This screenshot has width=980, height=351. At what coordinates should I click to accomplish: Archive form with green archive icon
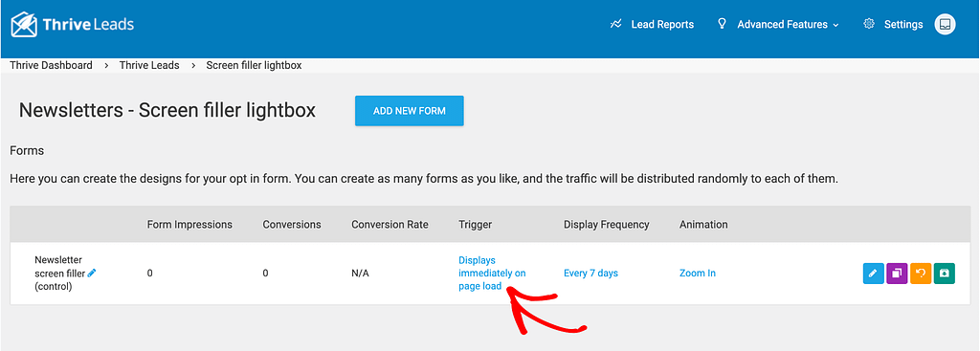click(945, 274)
